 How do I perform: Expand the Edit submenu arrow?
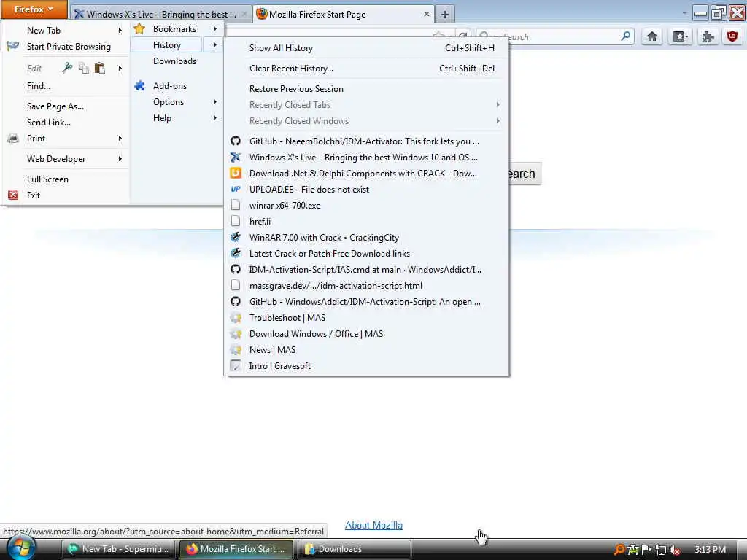120,68
